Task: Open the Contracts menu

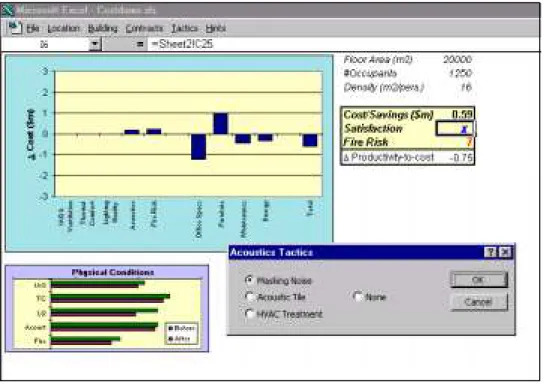Action: pos(144,29)
